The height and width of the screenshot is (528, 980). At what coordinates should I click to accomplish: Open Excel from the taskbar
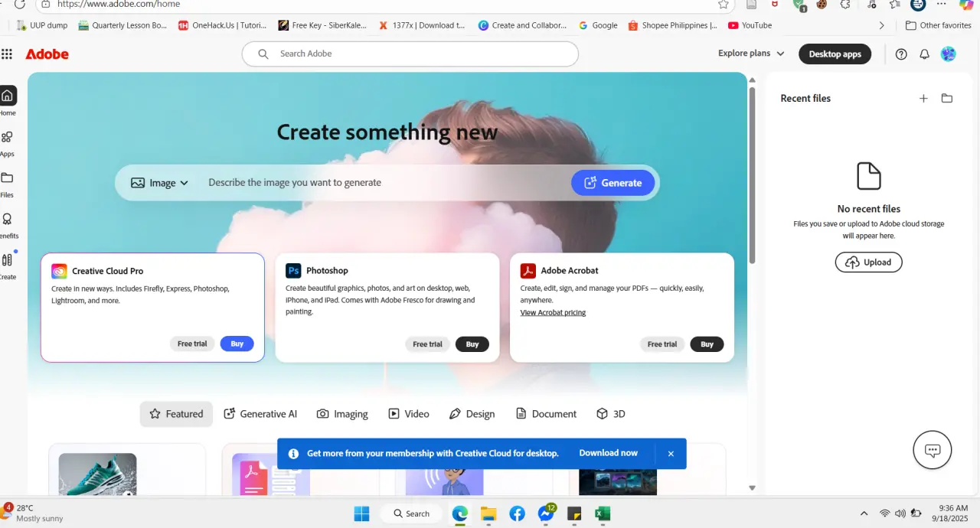click(x=603, y=513)
